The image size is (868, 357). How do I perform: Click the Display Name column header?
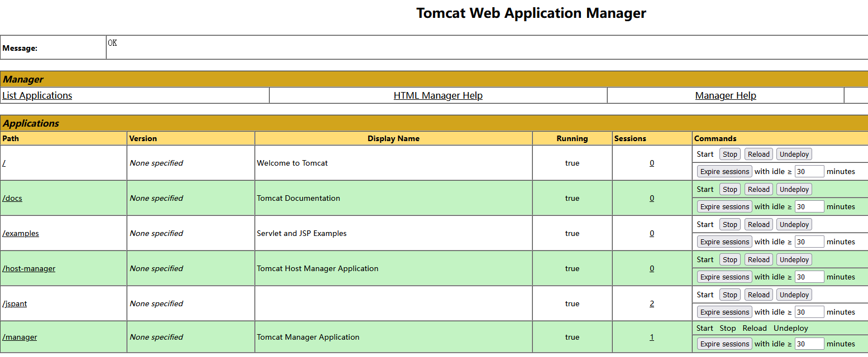[x=393, y=138]
